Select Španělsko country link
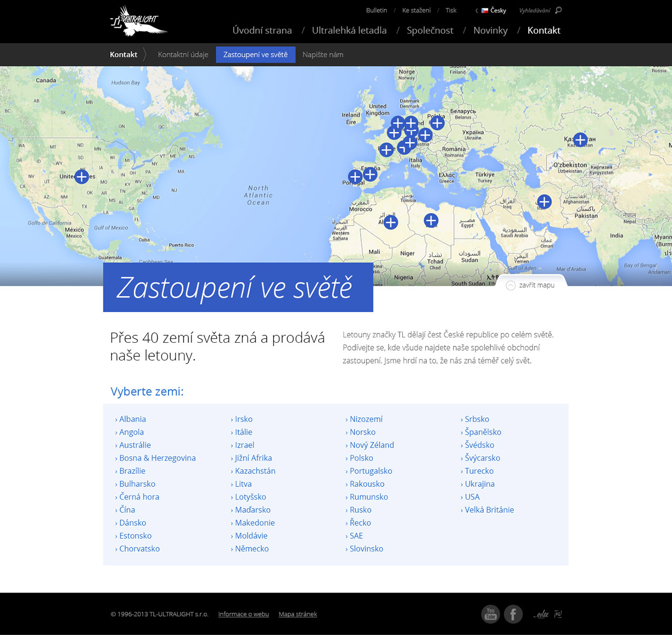This screenshot has height=635, width=672. [x=482, y=432]
